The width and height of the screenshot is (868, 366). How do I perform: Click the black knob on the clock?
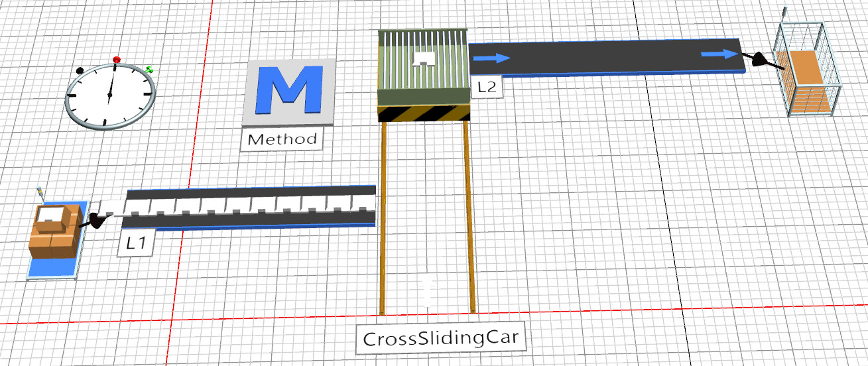pyautogui.click(x=80, y=70)
